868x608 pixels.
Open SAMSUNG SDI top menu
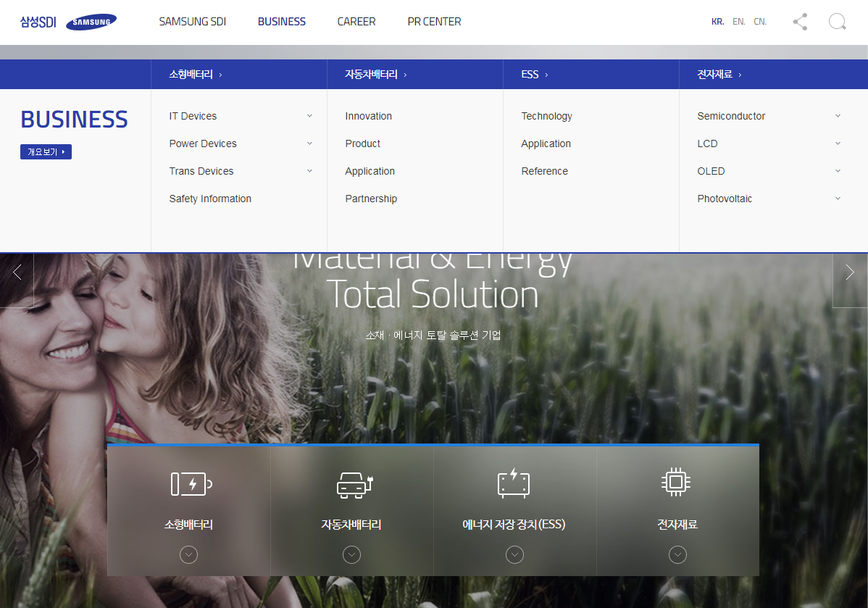193,22
